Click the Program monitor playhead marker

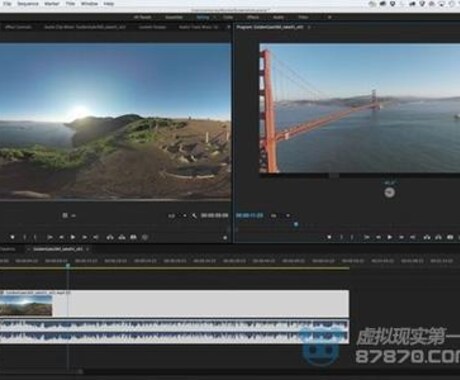296,225
